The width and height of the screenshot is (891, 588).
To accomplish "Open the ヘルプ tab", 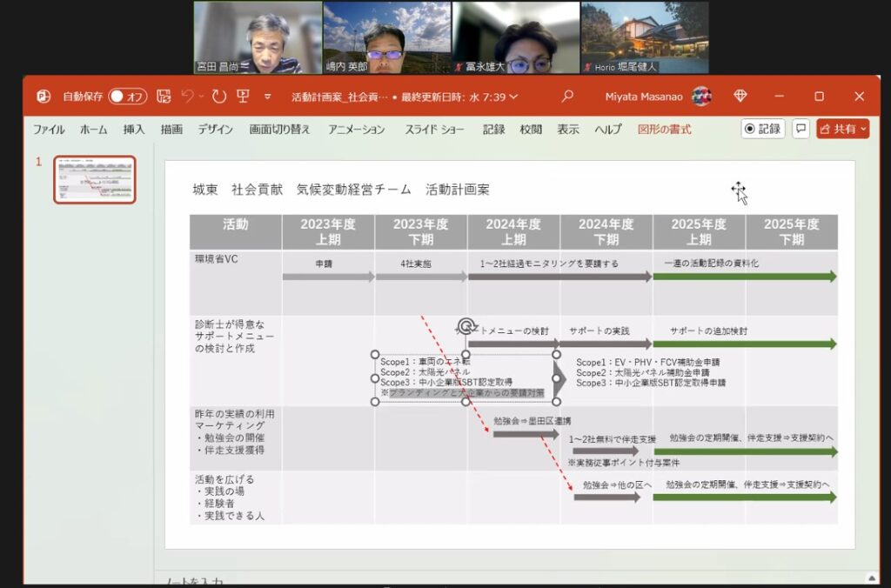I will point(608,130).
